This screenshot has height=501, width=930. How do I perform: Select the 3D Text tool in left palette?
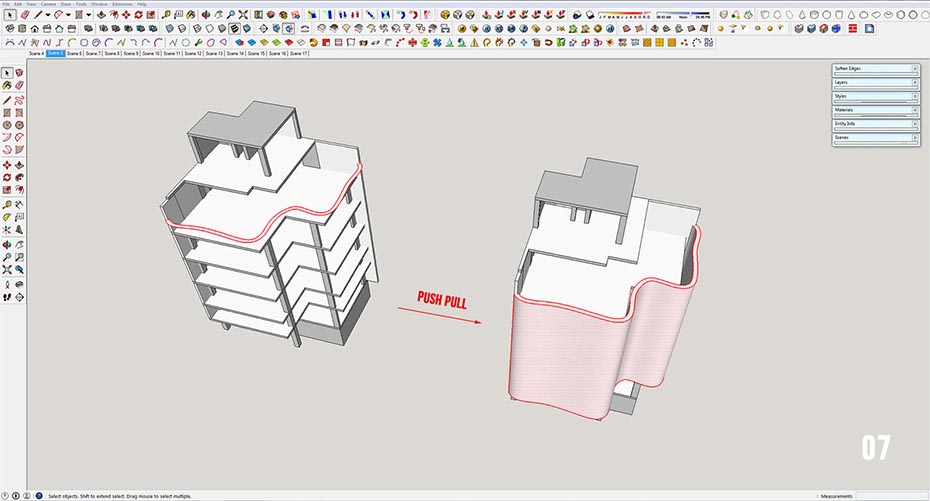[19, 229]
